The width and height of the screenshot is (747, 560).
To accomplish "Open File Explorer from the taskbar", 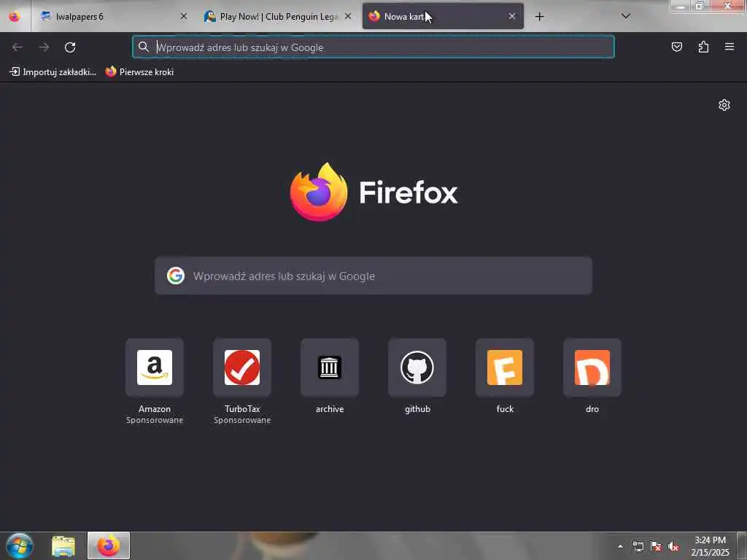I will coord(63,545).
